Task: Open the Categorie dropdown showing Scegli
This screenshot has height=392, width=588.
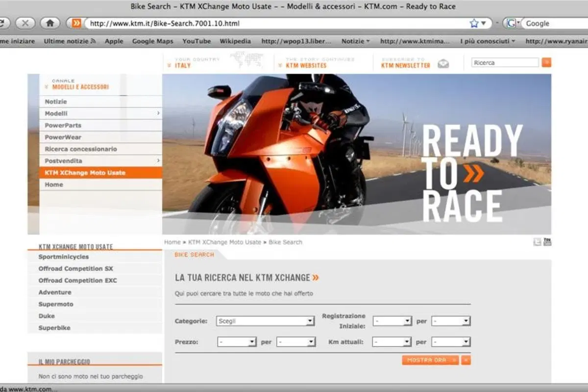Action: 265,321
